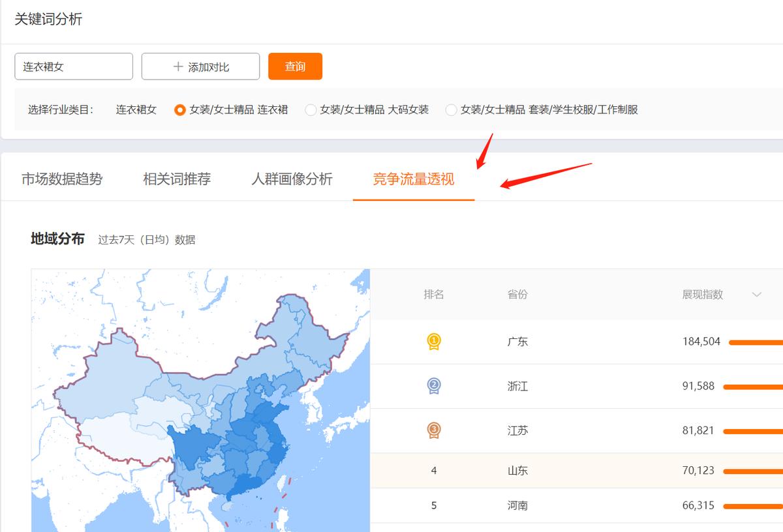Image resolution: width=783 pixels, height=532 pixels.
Task: Select the 套装/学生校服/工作制服 category radio
Action: (x=451, y=110)
